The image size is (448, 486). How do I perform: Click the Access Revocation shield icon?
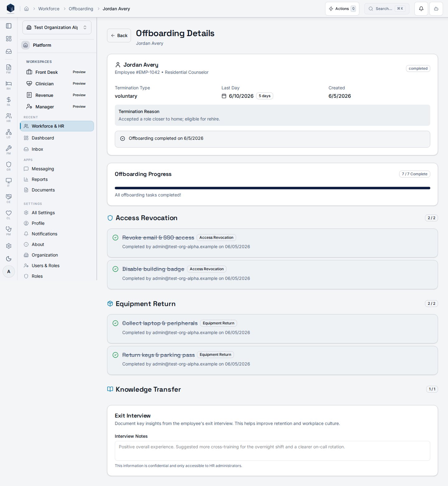point(110,218)
